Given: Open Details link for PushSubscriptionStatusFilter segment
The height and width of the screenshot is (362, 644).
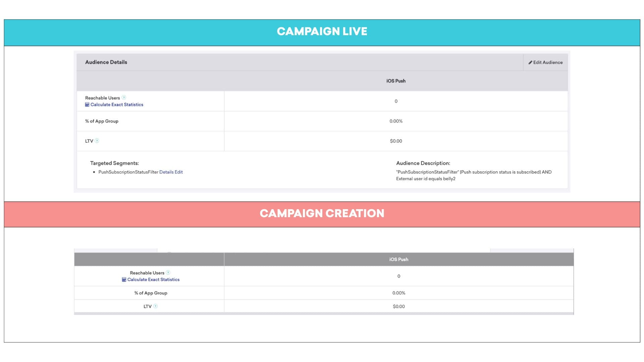Looking at the screenshot, I should point(166,172).
